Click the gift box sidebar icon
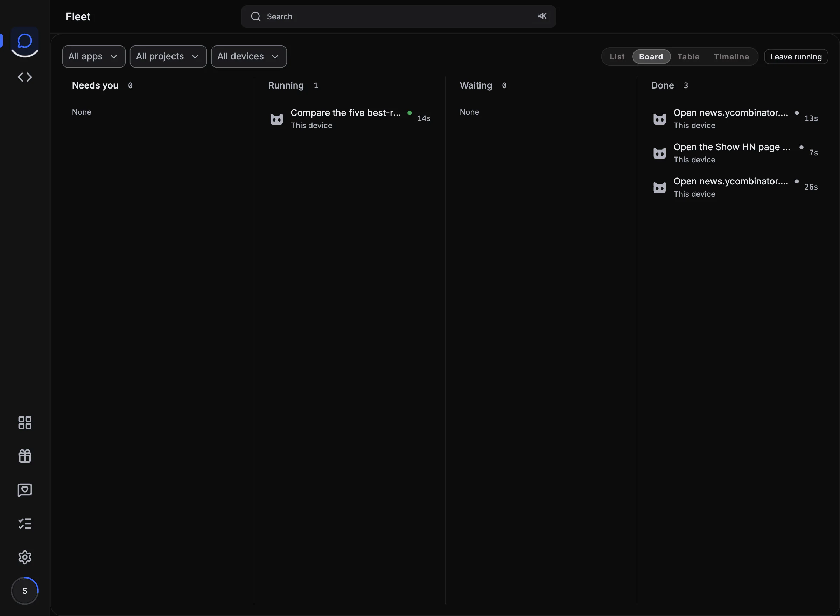 tap(25, 456)
